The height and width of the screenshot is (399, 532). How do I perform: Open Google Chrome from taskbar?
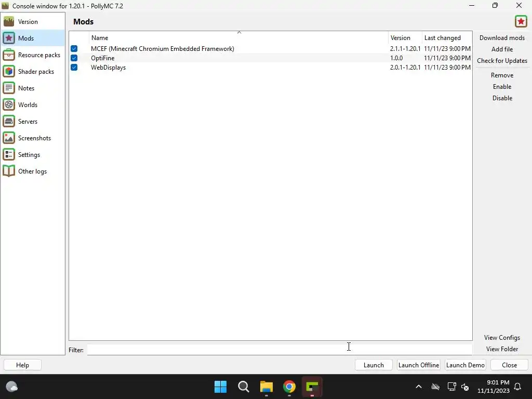click(x=289, y=387)
